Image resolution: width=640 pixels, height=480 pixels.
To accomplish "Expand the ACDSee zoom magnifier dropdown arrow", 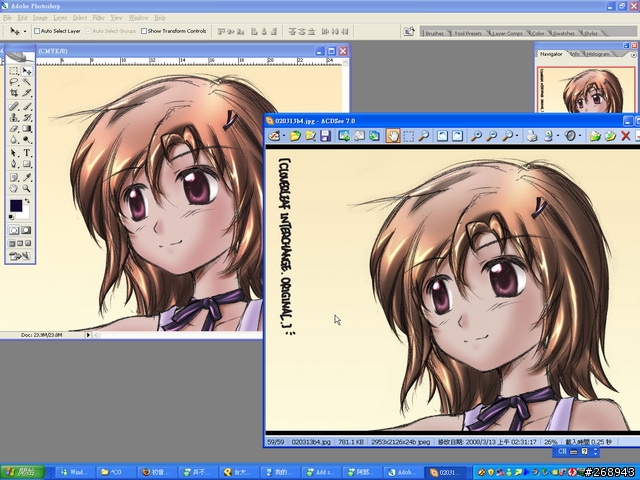I will [517, 136].
